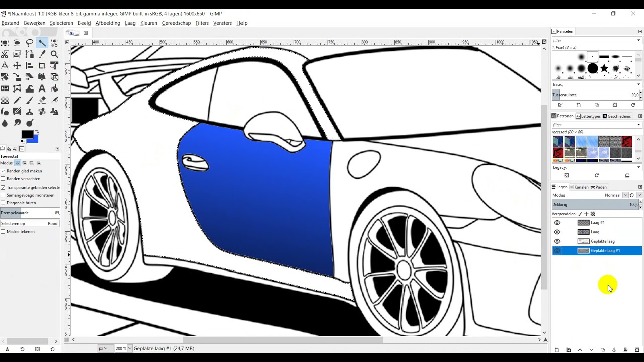Enable 'Randen verzachten' checkbox

(3, 179)
